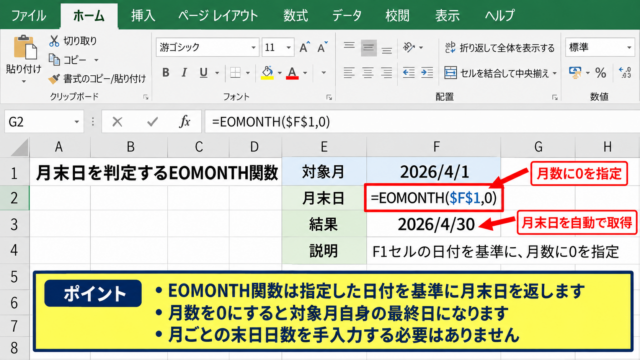This screenshot has width=640, height=360.
Task: Click Wrap Text (折り返して全体を表示する)
Action: (x=500, y=48)
